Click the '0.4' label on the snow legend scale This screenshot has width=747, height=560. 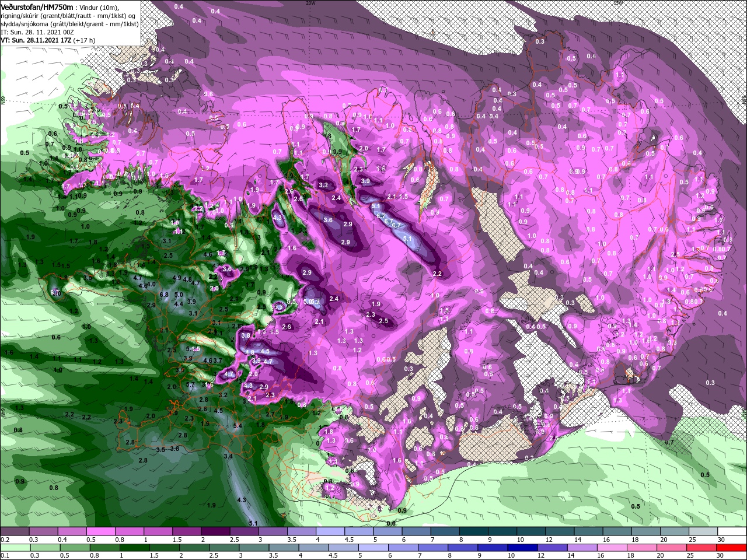tap(62, 540)
